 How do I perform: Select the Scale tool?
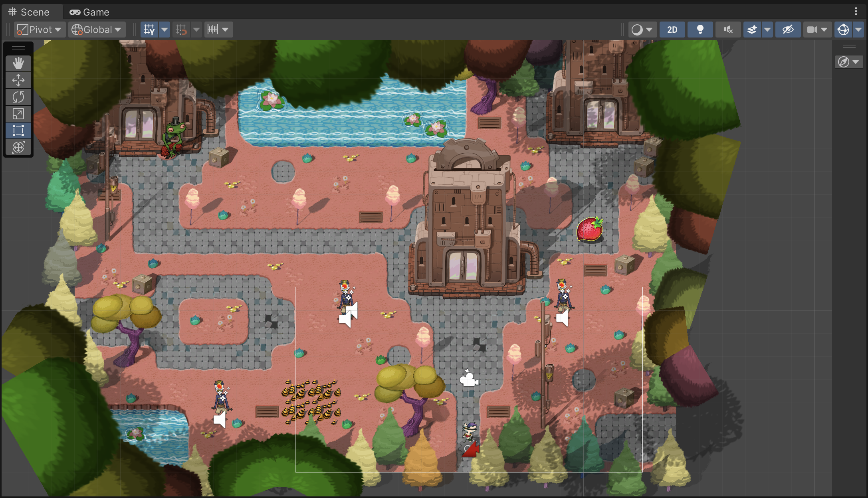[x=18, y=114]
